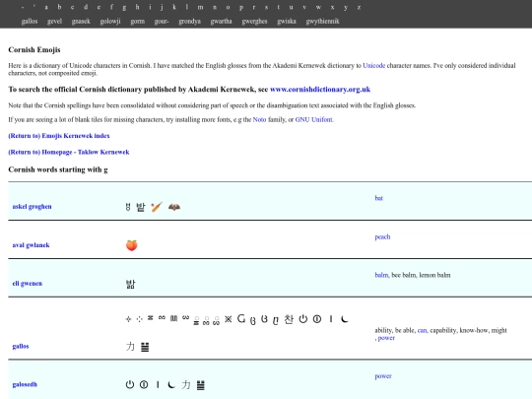The width and height of the screenshot is (532, 399).
Task: Jump to letter m in alphabet bar
Action: tap(201, 7)
